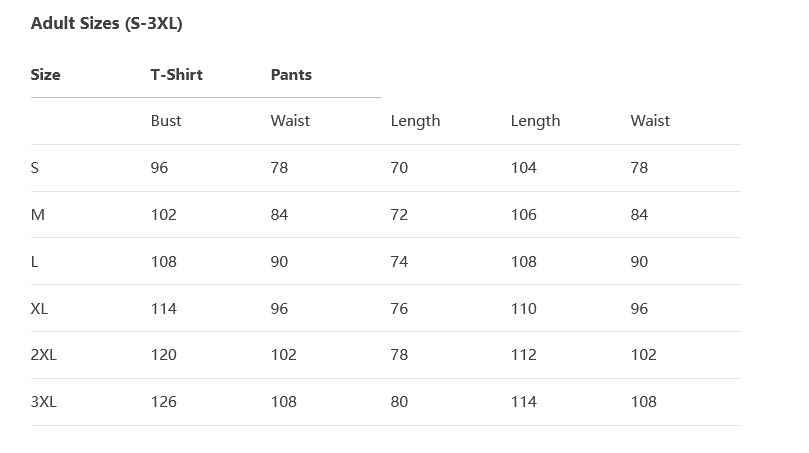Select pants length 110 in XL row
This screenshot has height=453, width=809.
pos(524,309)
